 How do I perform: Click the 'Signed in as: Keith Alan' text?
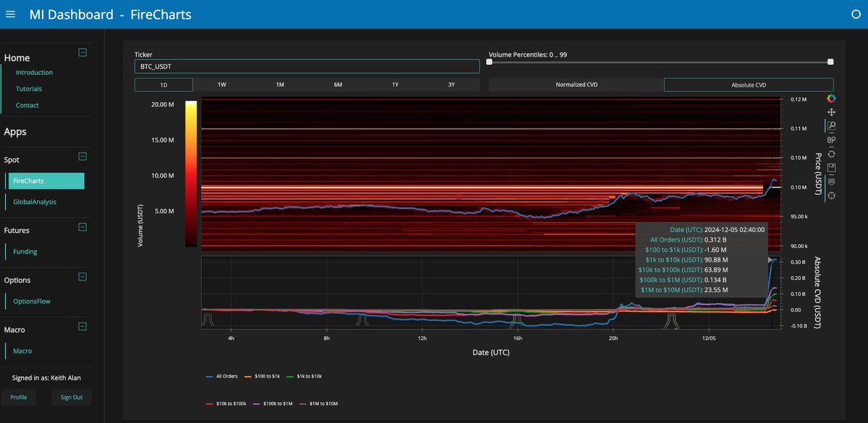point(47,377)
